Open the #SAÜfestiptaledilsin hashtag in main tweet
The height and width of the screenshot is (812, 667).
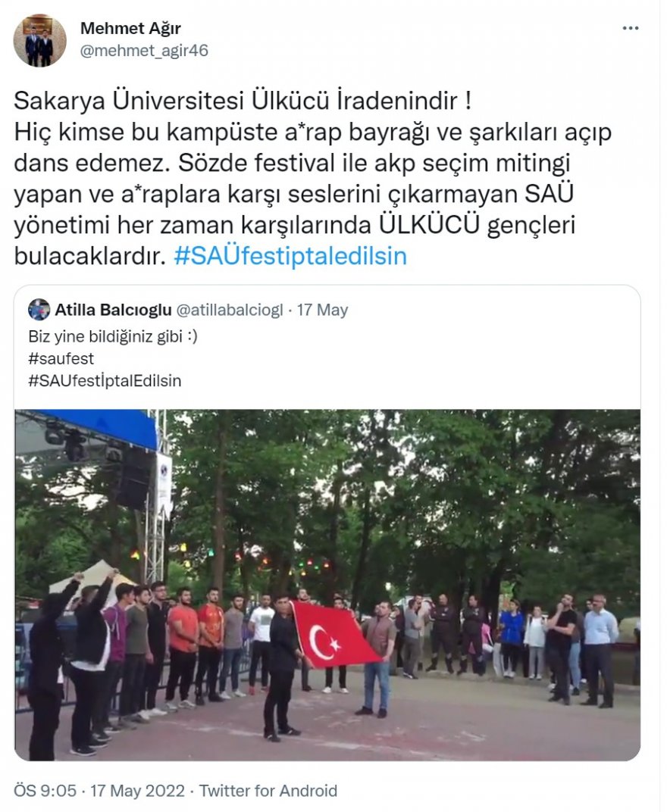point(290,256)
